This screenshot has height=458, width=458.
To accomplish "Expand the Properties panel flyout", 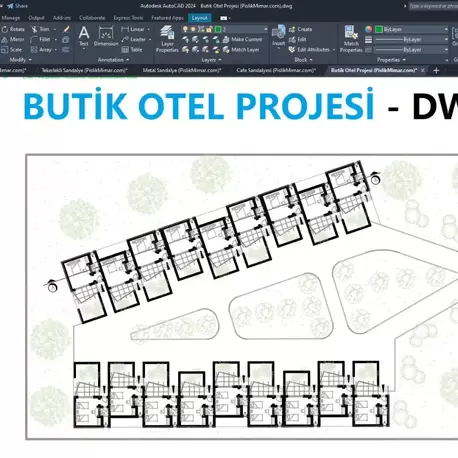I will (391, 60).
